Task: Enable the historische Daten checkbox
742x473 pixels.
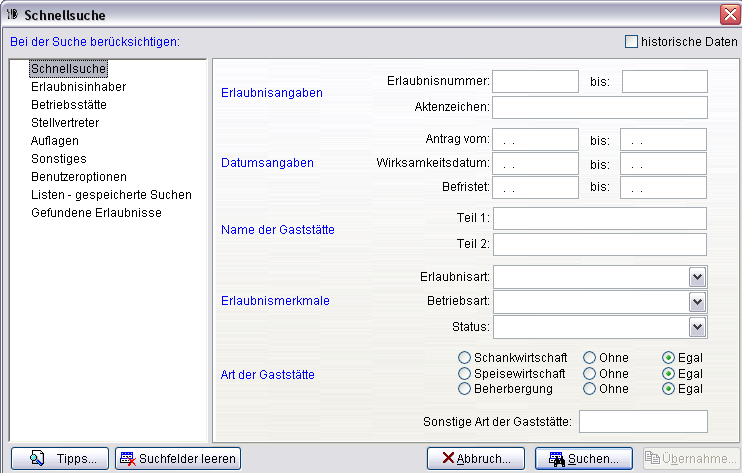Action: pyautogui.click(x=631, y=42)
